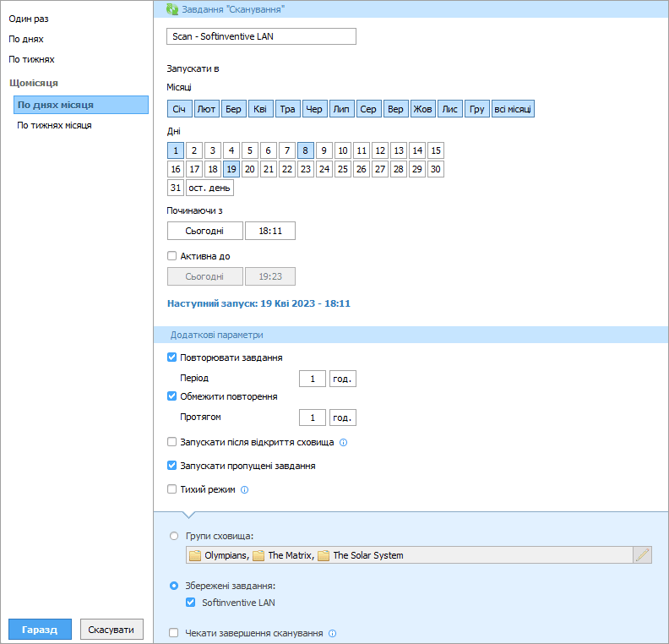669x644 pixels.
Task: Open the Починаючи з date picker Сьогодні
Action: coord(204,232)
